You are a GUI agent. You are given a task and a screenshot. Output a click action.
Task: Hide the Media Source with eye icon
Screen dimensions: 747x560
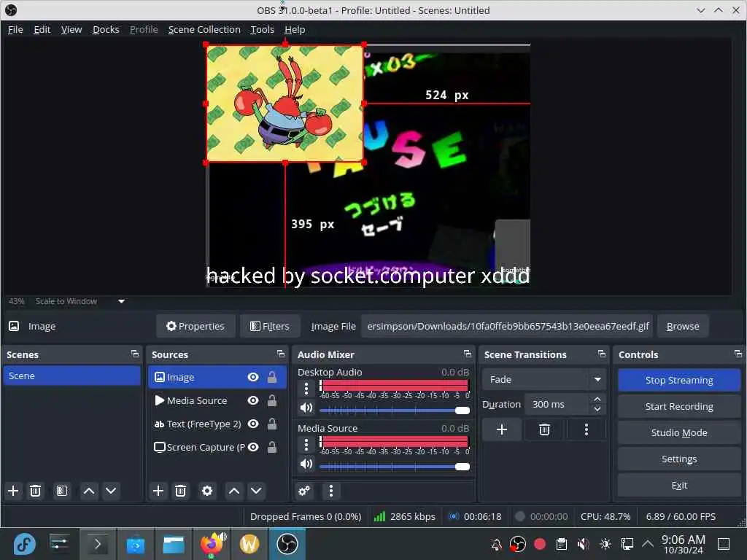pos(253,400)
